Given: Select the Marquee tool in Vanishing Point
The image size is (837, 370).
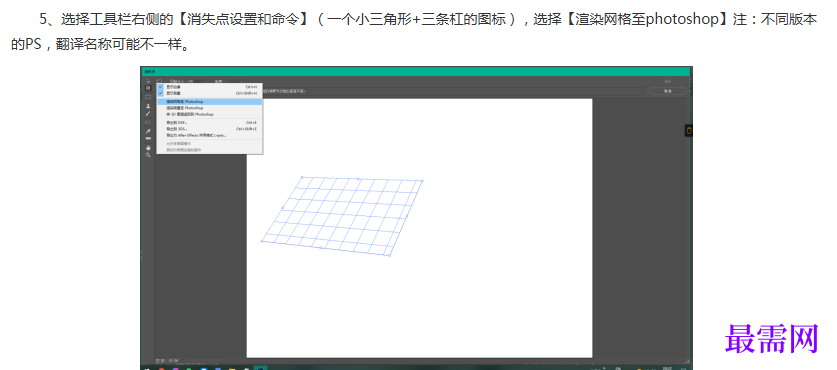Looking at the screenshot, I should point(148,97).
